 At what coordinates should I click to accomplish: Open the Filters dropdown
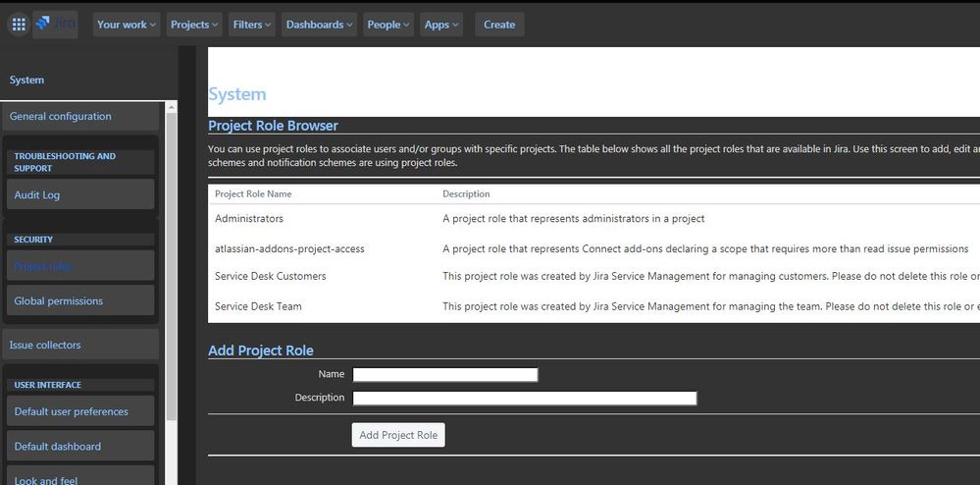[252, 25]
